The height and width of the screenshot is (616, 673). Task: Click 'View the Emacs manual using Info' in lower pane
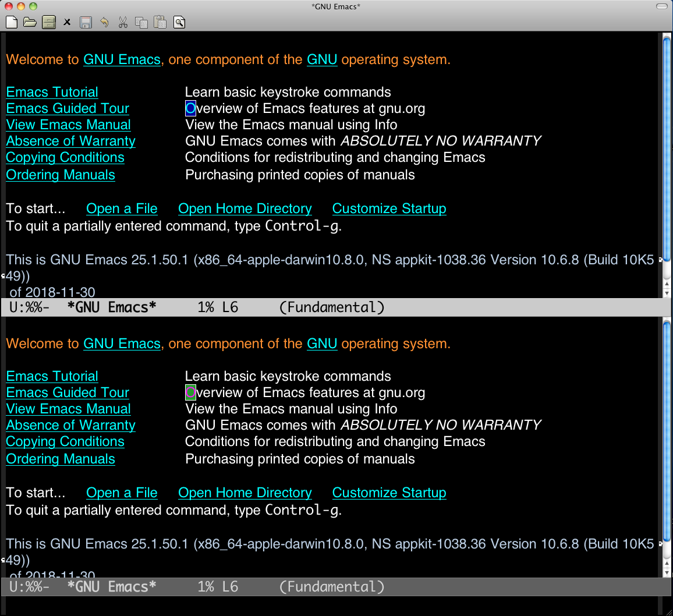click(x=291, y=409)
